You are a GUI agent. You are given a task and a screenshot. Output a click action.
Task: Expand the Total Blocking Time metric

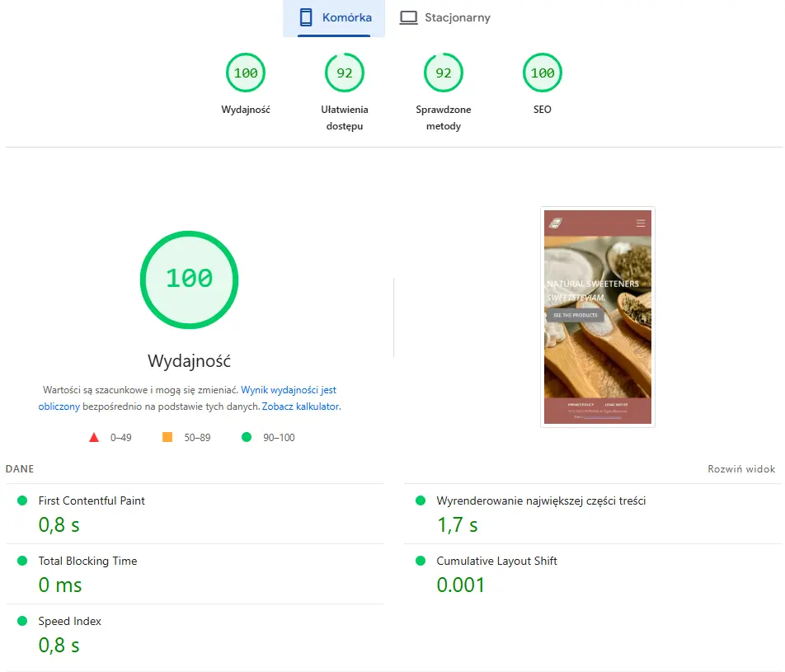coord(87,561)
